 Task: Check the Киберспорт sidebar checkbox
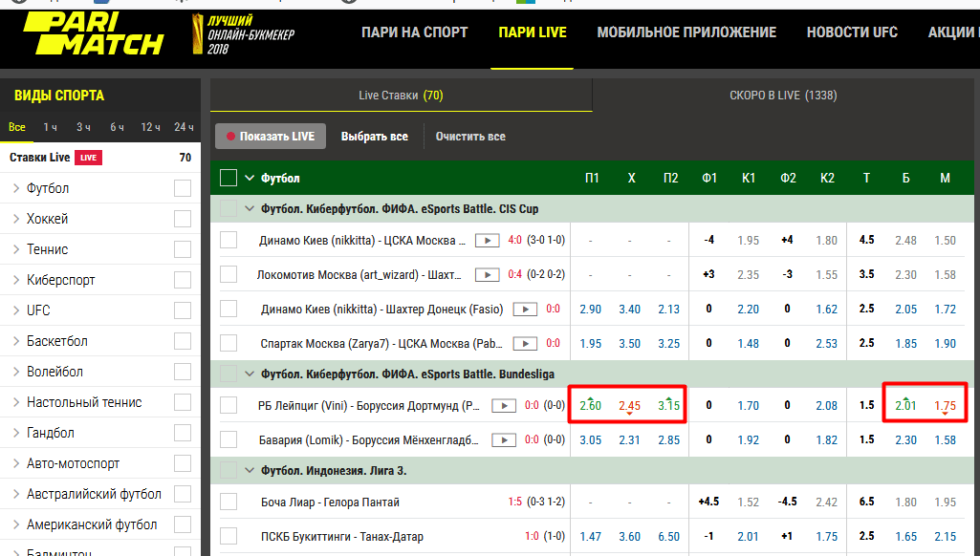183,280
